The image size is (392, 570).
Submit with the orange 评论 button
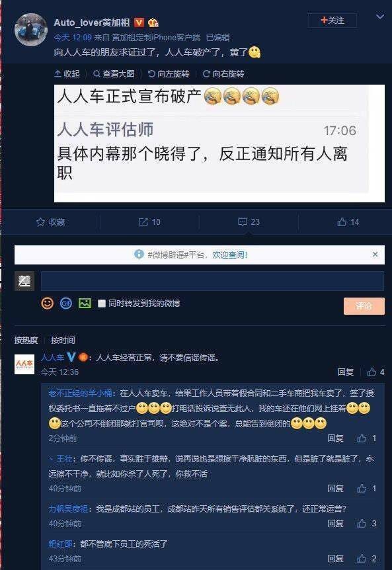[x=364, y=305]
